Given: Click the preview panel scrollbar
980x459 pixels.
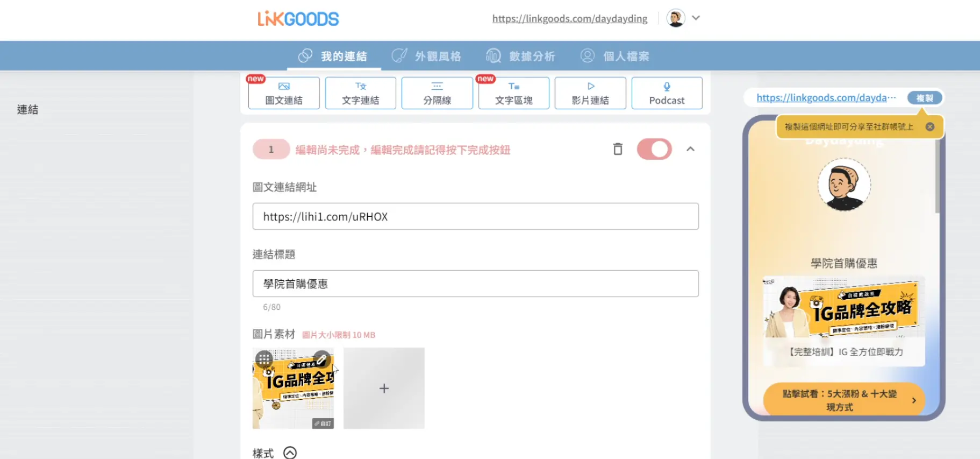Looking at the screenshot, I should tap(938, 176).
